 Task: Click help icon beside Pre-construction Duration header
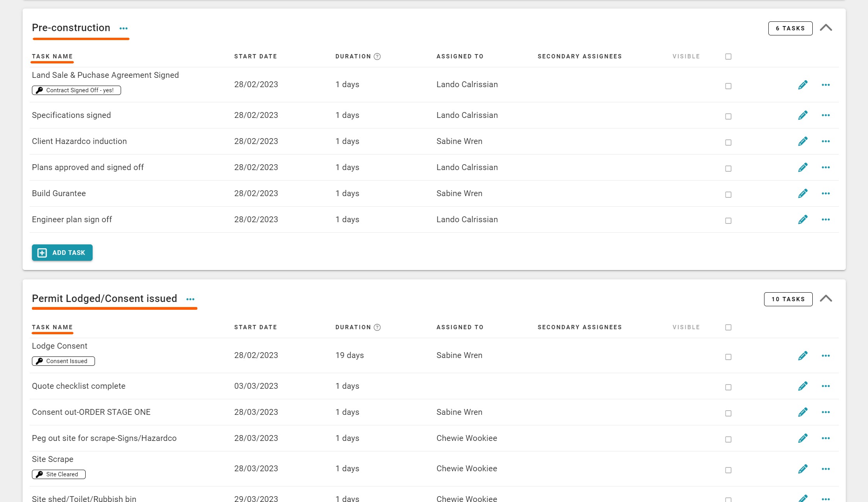(377, 56)
